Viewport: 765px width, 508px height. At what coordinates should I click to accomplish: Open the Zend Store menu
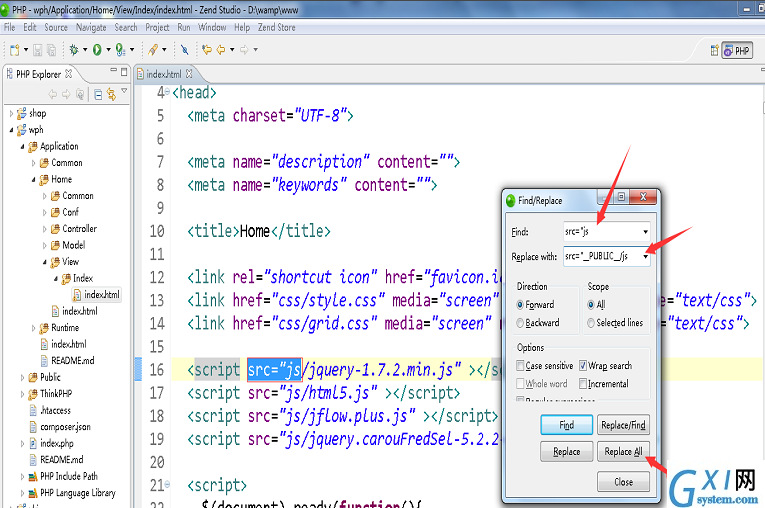pyautogui.click(x=277, y=27)
